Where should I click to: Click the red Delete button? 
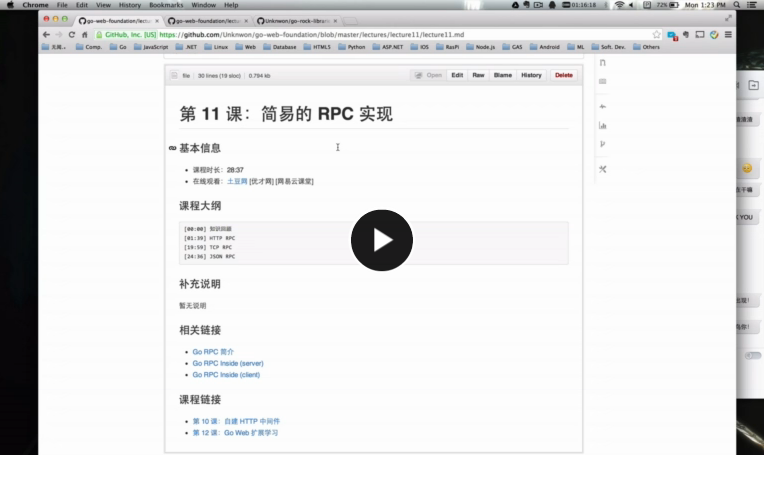[x=564, y=76]
